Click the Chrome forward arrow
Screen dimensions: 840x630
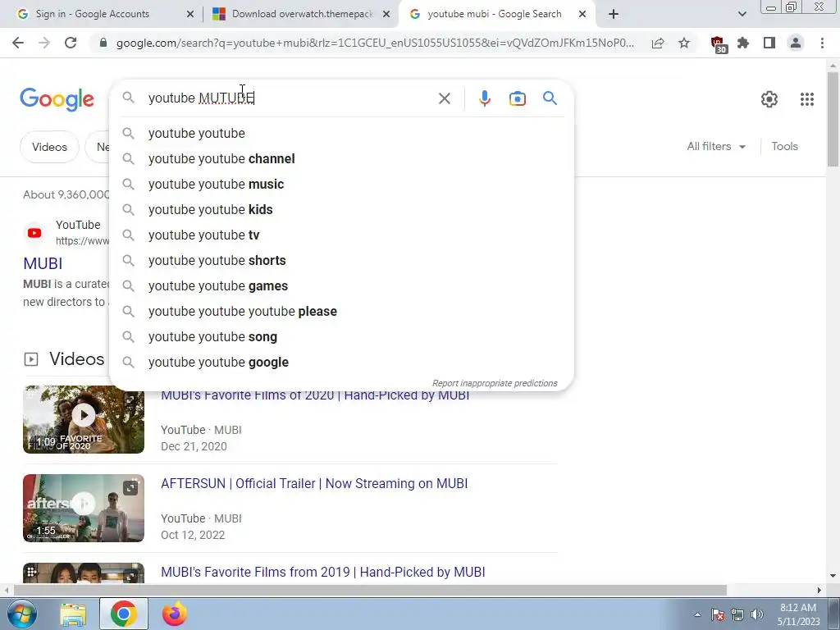point(44,43)
